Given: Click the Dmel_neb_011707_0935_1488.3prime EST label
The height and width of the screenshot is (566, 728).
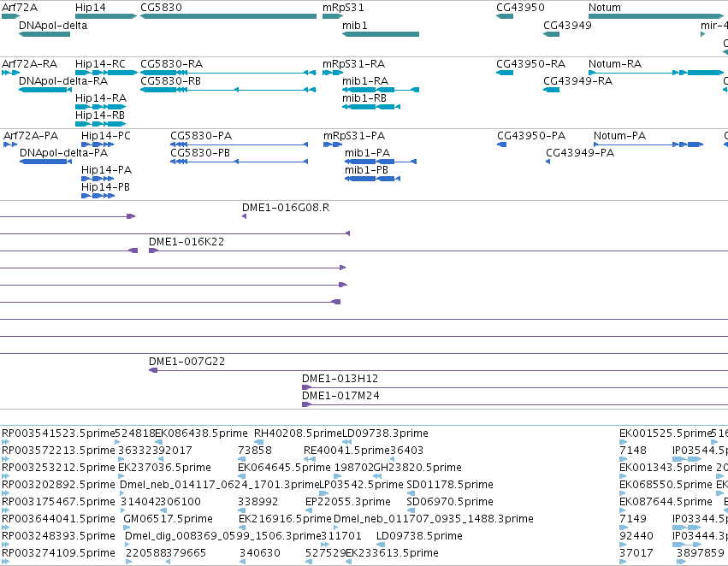Looking at the screenshot, I should tap(434, 520).
